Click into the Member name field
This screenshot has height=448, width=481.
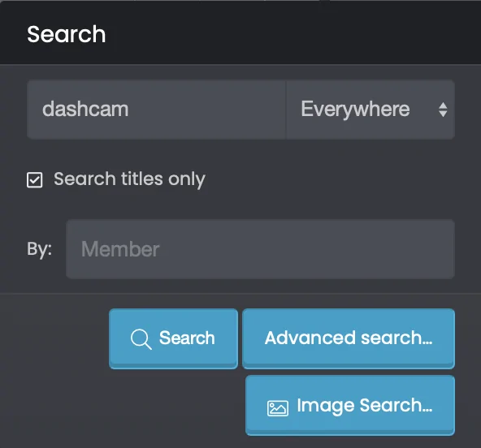(260, 249)
